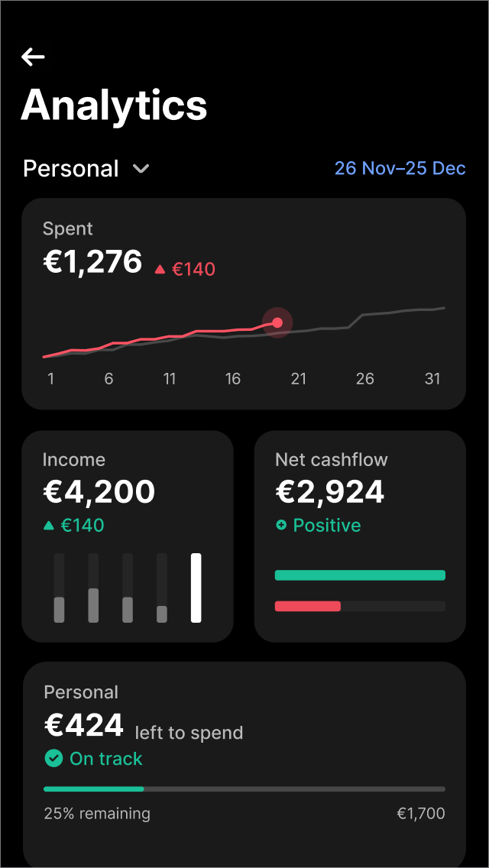Expand the account selector chevron
This screenshot has width=489, height=868.
point(140,169)
